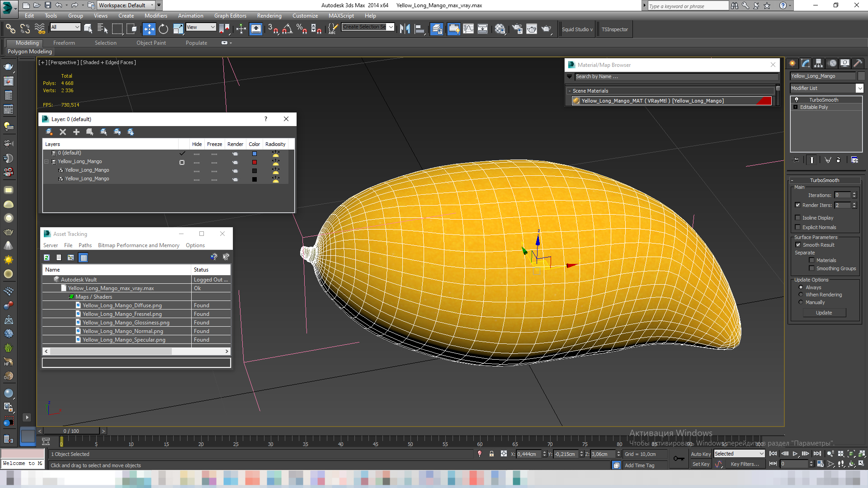868x488 pixels.
Task: Open the Motion command panel tab
Action: (832, 63)
